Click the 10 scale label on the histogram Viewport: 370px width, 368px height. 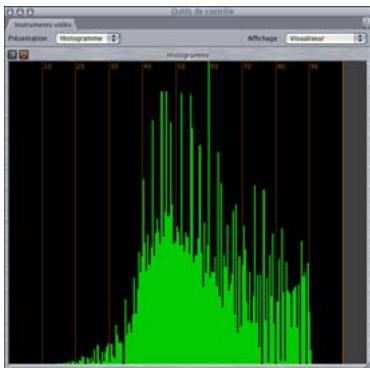[48, 67]
